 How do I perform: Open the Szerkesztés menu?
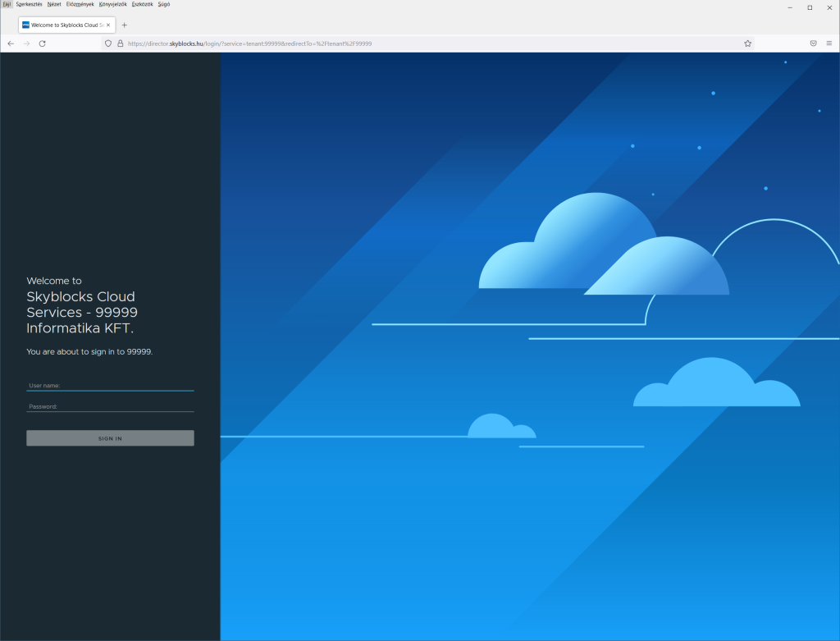pos(29,4)
